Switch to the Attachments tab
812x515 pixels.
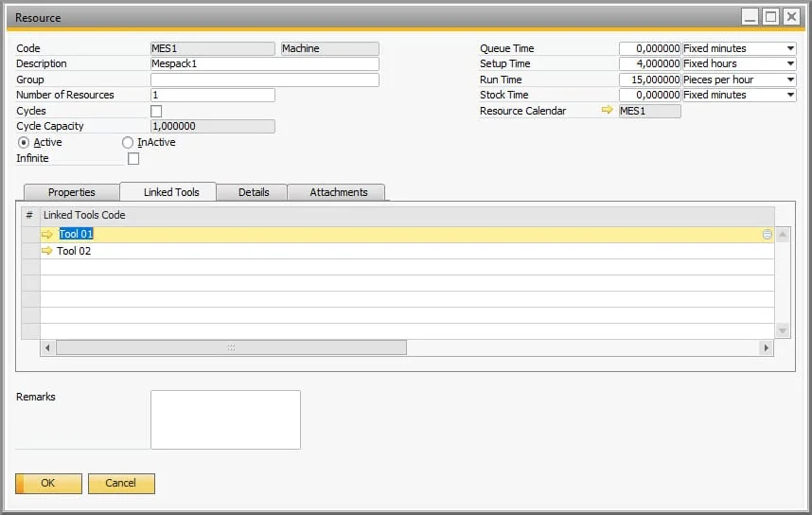[336, 192]
